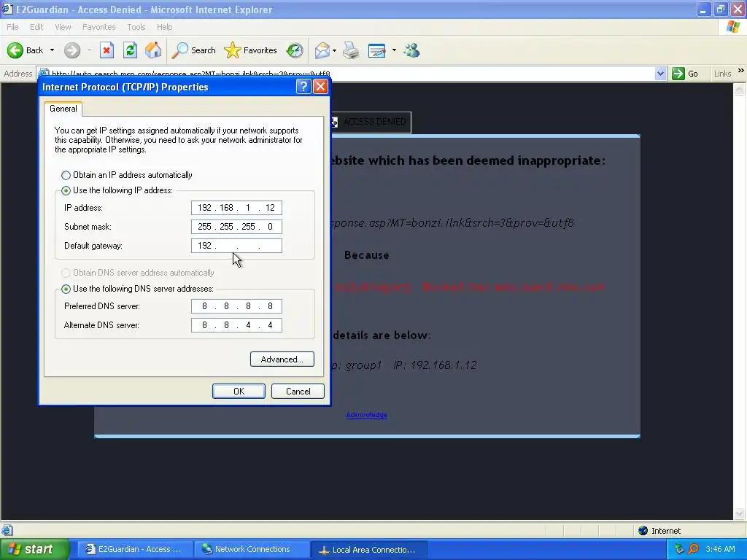The image size is (747, 560).
Task: Click Windows flag logo in menu bar
Action: [734, 27]
